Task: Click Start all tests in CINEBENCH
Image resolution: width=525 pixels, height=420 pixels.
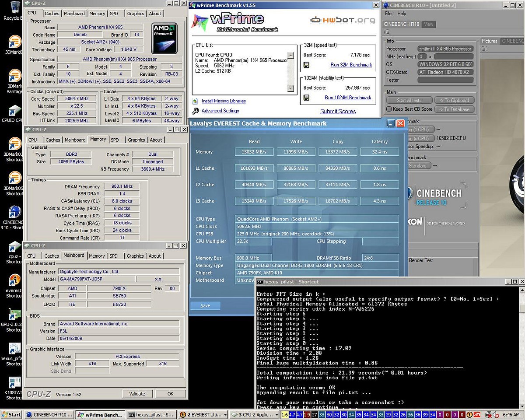Action: (409, 100)
